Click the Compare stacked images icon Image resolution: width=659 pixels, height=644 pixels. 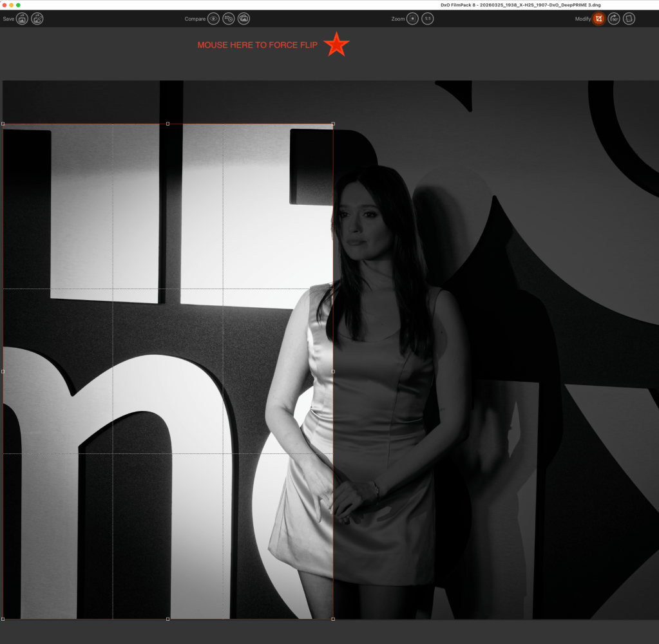pos(244,19)
